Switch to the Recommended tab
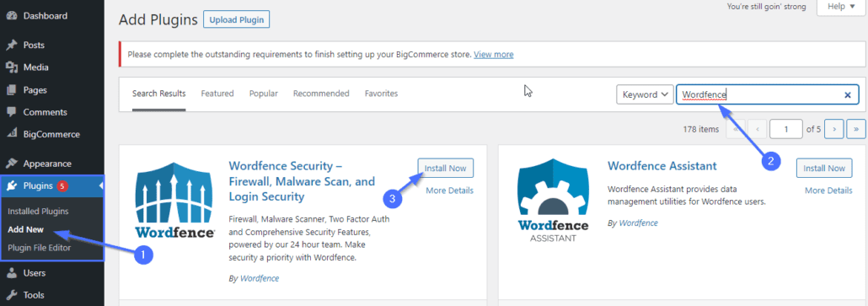 click(321, 94)
